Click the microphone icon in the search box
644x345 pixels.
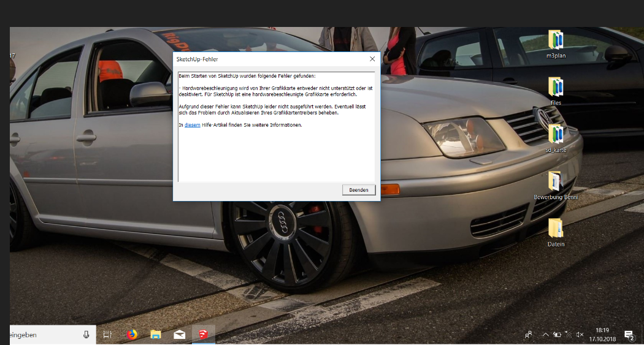point(86,335)
